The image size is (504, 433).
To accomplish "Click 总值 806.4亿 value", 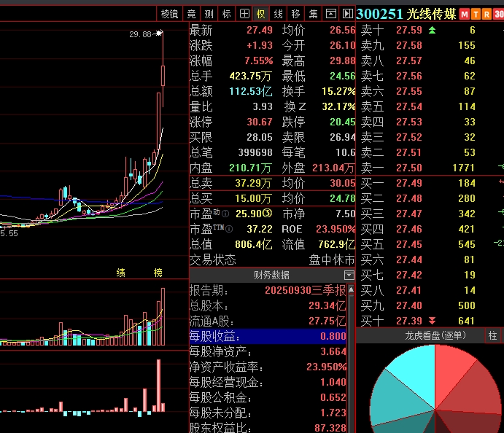I will tap(254, 244).
